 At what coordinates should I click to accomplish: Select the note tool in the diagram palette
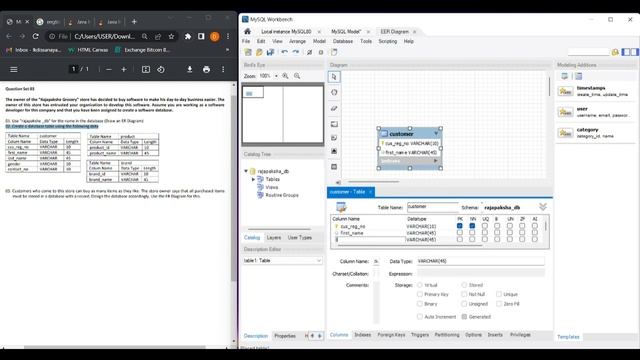pyautogui.click(x=334, y=138)
